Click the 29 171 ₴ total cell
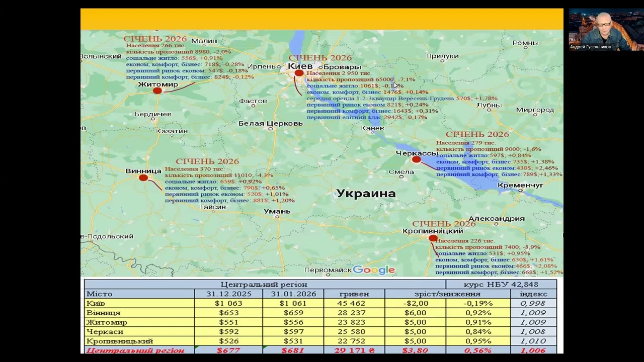 (x=354, y=350)
